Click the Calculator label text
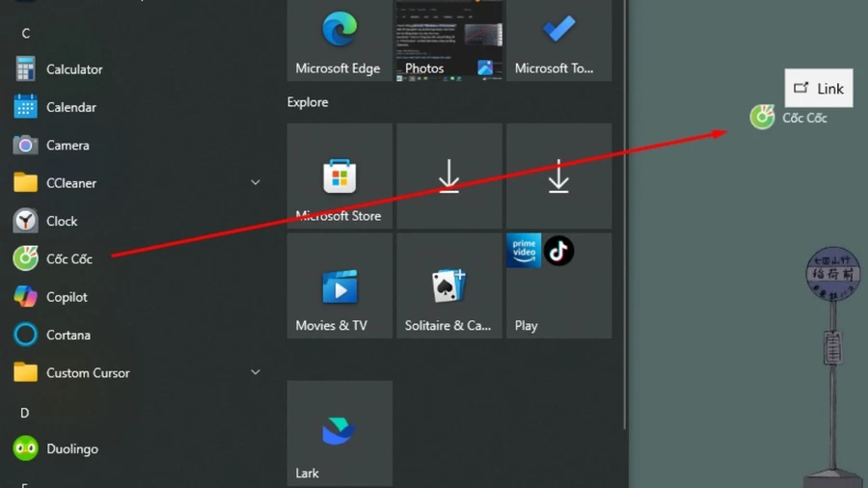 coord(74,69)
